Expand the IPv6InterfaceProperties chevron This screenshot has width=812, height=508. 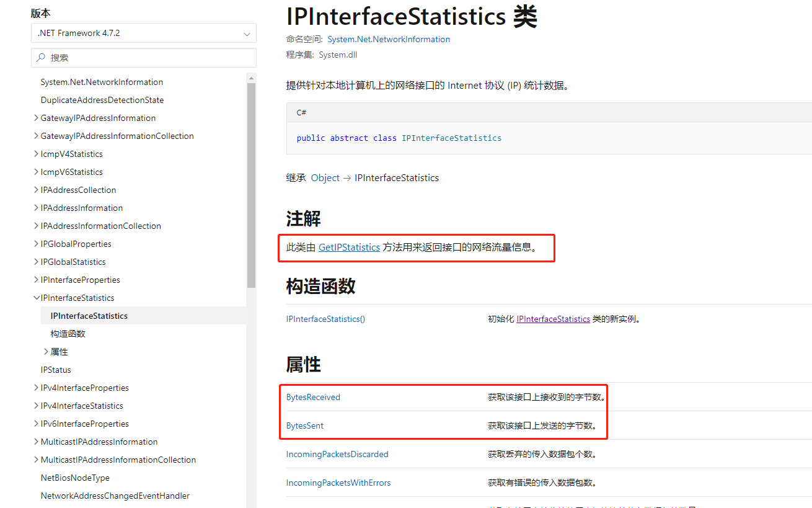pyautogui.click(x=36, y=424)
